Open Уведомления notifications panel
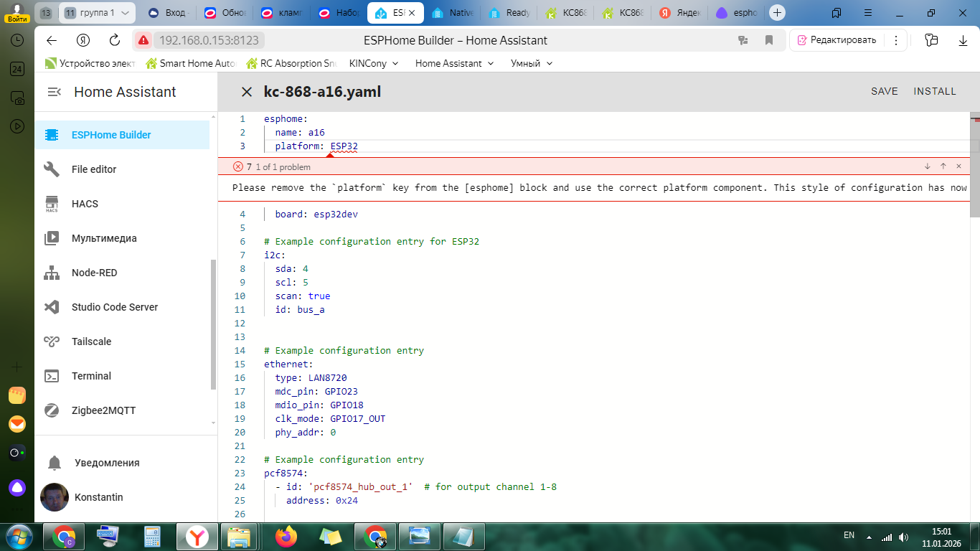Screen dimensions: 980x551 105,463
